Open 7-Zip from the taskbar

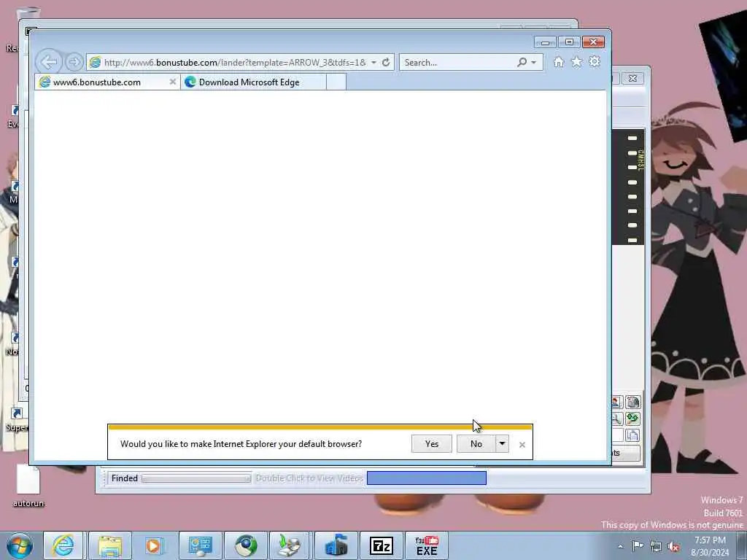381,545
